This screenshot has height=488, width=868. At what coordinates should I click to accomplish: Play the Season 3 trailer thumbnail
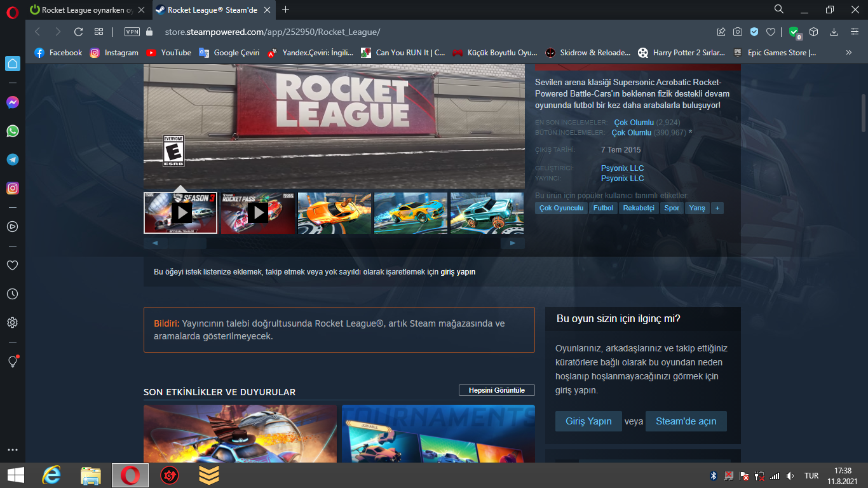[181, 213]
